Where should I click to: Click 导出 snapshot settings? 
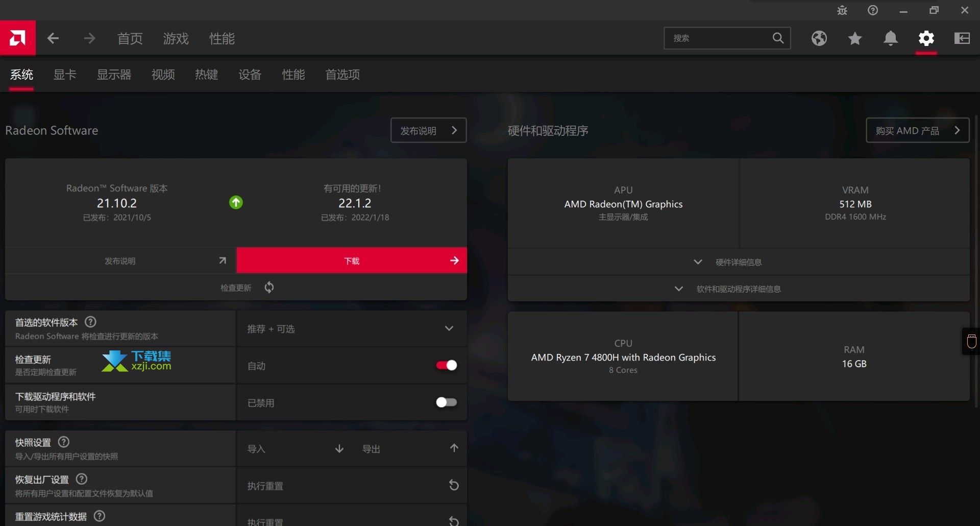click(x=411, y=449)
